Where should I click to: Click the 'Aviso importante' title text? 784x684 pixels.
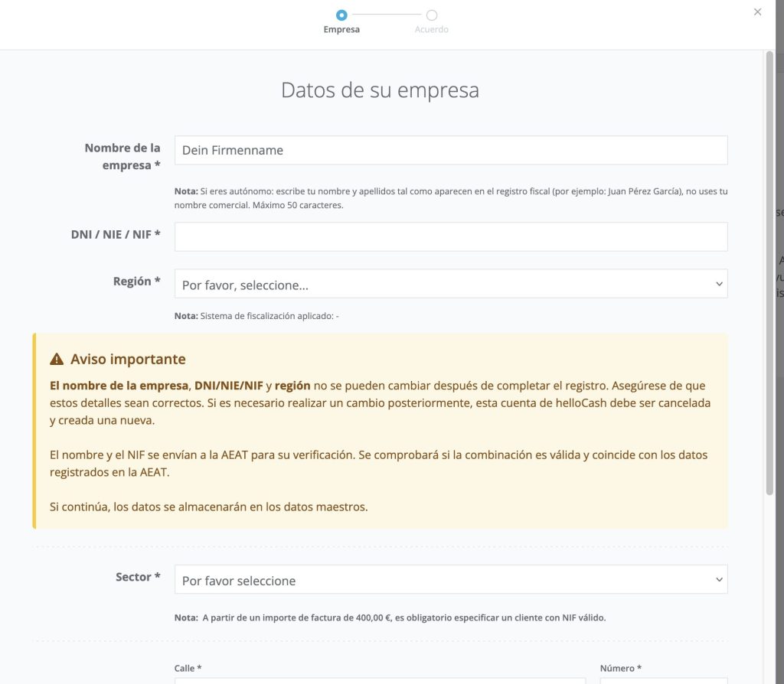(x=128, y=360)
